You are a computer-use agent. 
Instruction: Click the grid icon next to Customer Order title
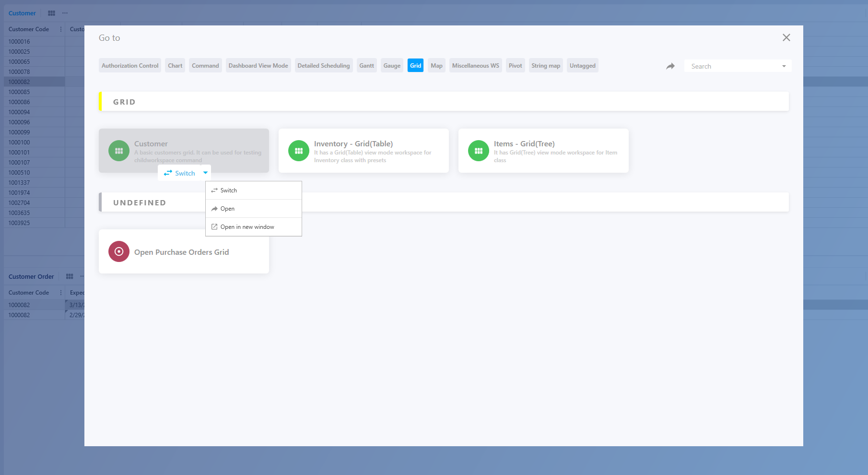(x=69, y=276)
